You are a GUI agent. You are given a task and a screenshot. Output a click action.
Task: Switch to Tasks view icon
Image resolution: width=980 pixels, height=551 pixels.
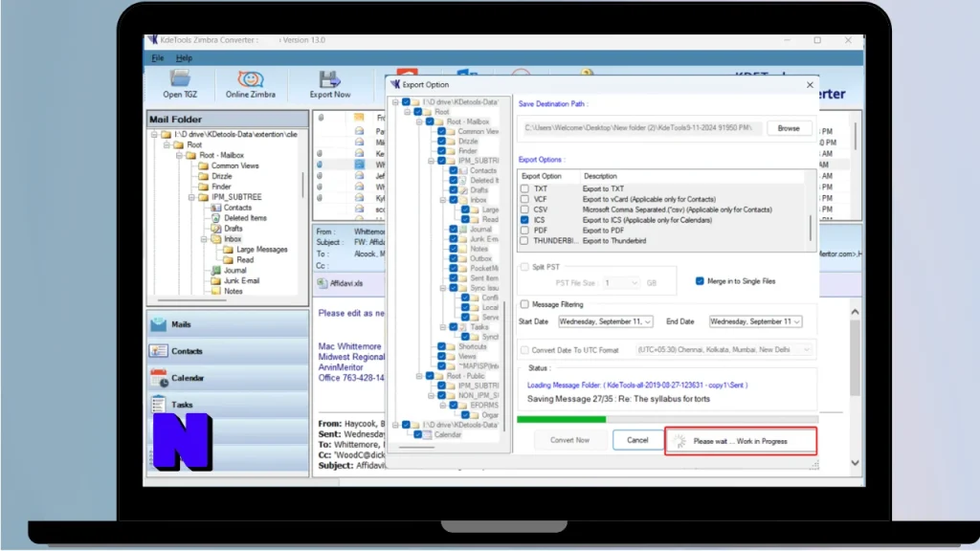point(159,405)
